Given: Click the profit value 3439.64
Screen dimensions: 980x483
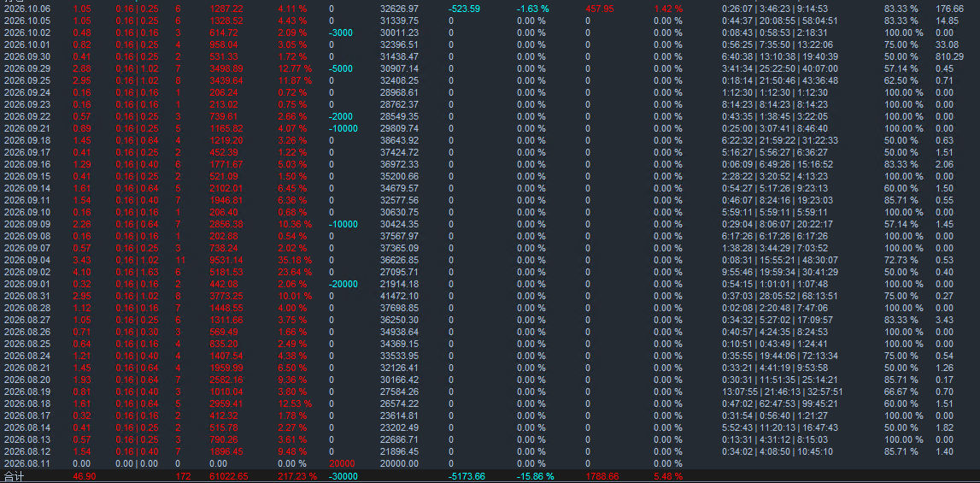Looking at the screenshot, I should click(x=227, y=80).
